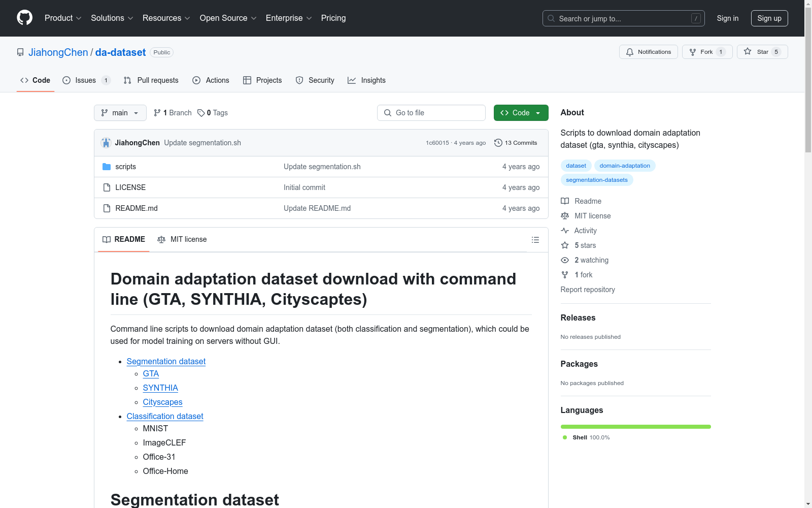Expand the Enterprise menu
812x508 pixels.
tap(289, 18)
